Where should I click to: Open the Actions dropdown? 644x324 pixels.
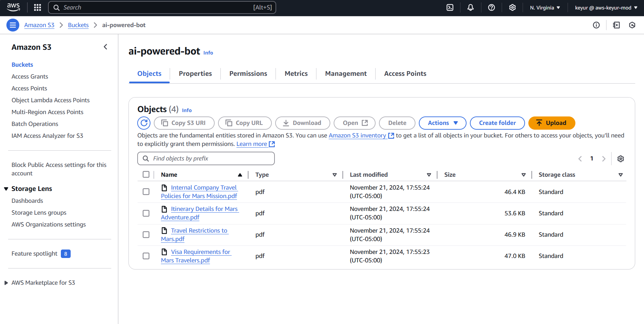(443, 123)
